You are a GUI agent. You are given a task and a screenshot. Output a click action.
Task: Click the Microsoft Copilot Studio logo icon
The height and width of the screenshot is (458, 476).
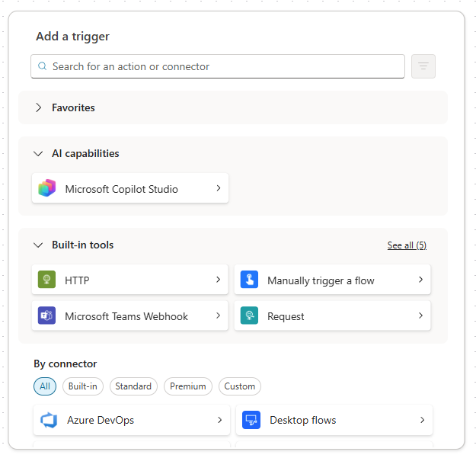[47, 188]
